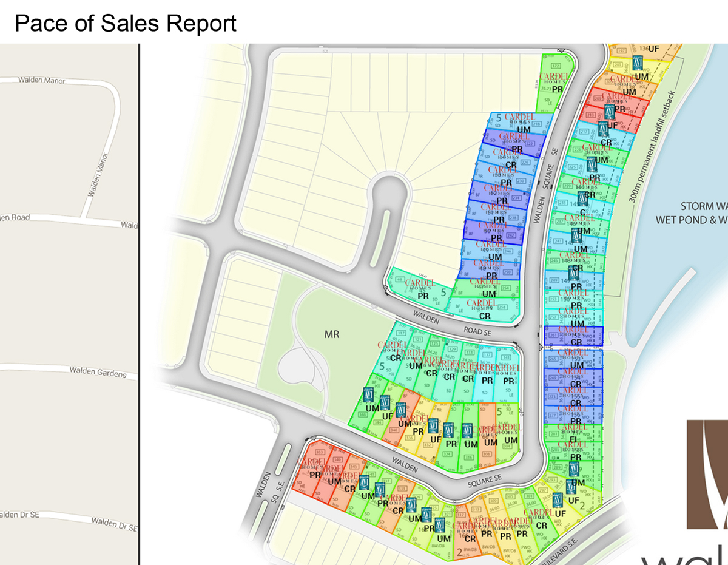Click the lot number 137 box

[x=486, y=355]
